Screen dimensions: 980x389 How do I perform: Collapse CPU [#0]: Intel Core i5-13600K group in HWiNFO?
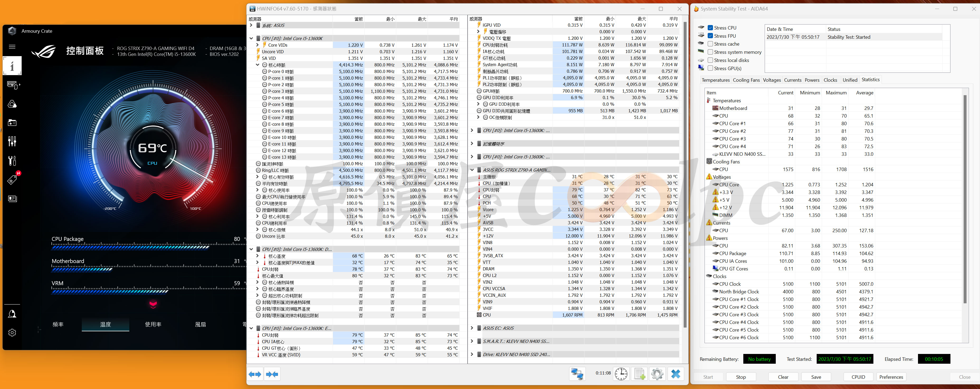click(x=251, y=38)
